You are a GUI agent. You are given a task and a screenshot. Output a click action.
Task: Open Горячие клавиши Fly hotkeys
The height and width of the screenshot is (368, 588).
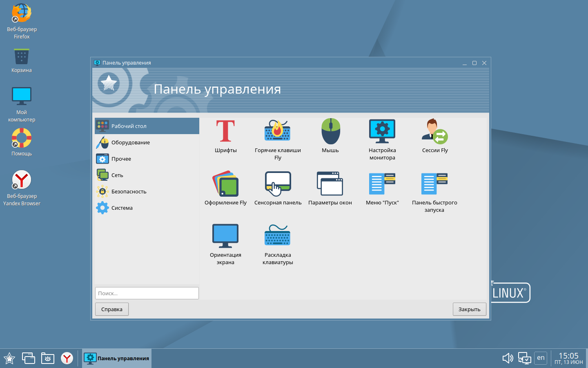coord(278,140)
